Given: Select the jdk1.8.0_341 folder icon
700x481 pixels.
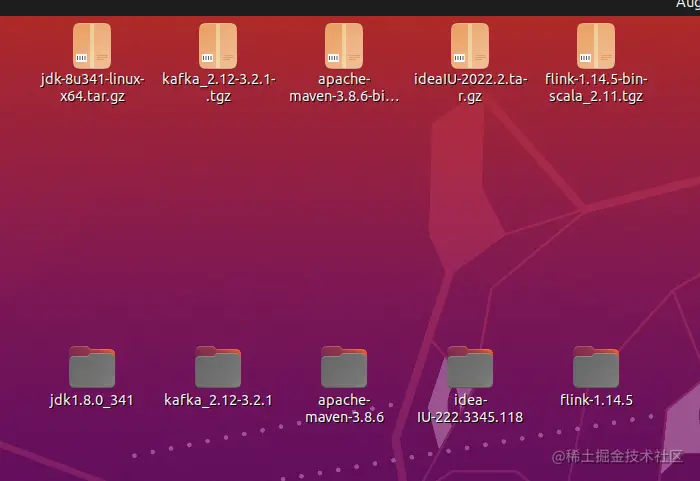Looking at the screenshot, I should coord(92,367).
